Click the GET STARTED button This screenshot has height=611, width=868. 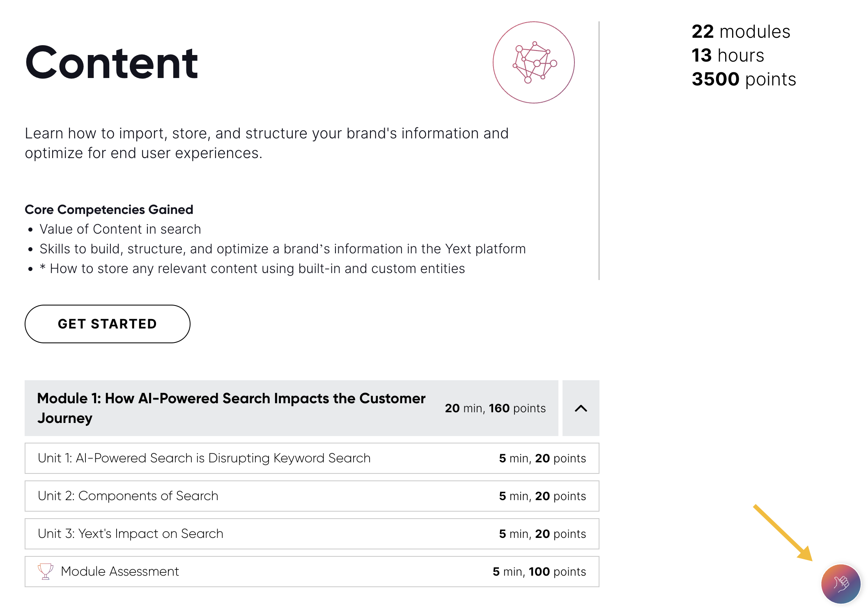[x=108, y=324]
